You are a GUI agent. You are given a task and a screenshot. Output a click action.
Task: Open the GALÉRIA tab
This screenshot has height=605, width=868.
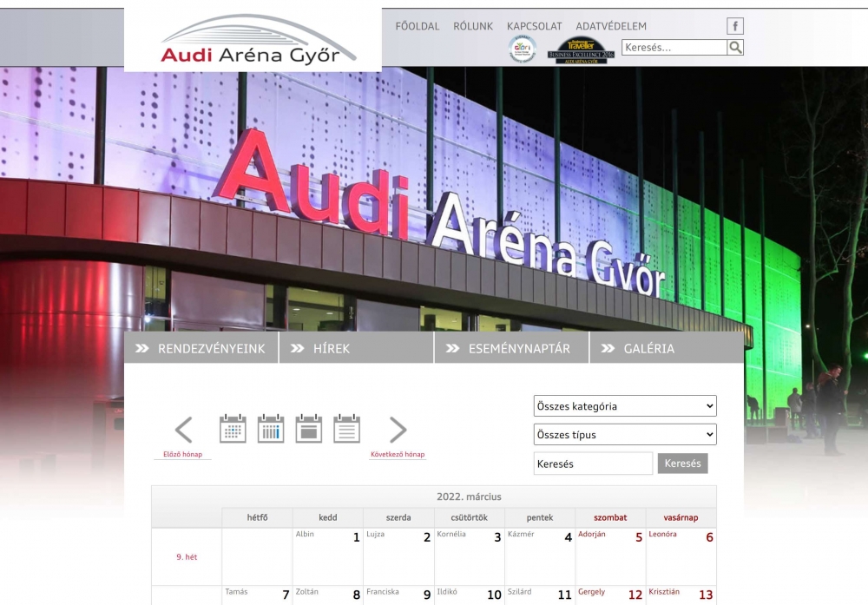point(667,348)
